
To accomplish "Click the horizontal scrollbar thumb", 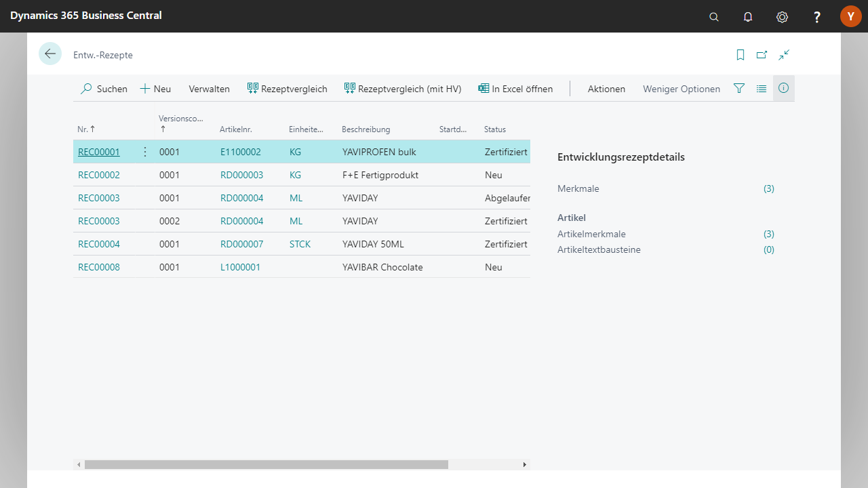I will coord(267,465).
